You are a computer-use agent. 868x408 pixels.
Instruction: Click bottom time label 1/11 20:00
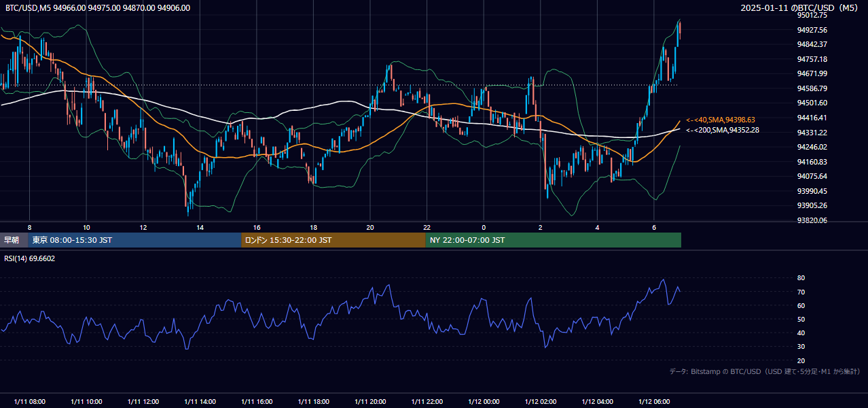click(x=370, y=401)
